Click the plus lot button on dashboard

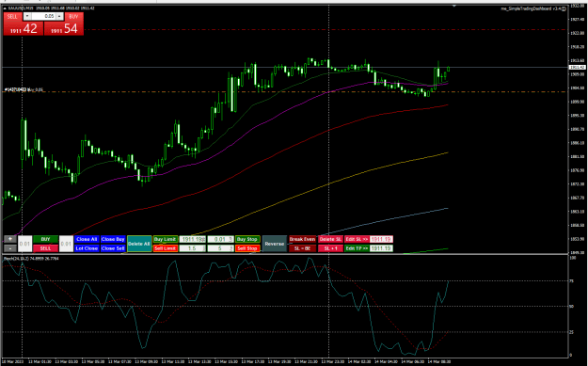(x=10, y=239)
